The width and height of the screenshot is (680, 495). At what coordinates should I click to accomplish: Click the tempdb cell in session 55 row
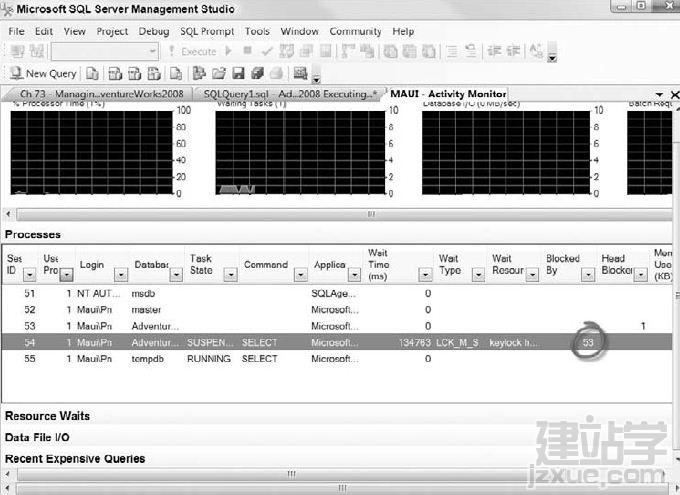[x=147, y=359]
